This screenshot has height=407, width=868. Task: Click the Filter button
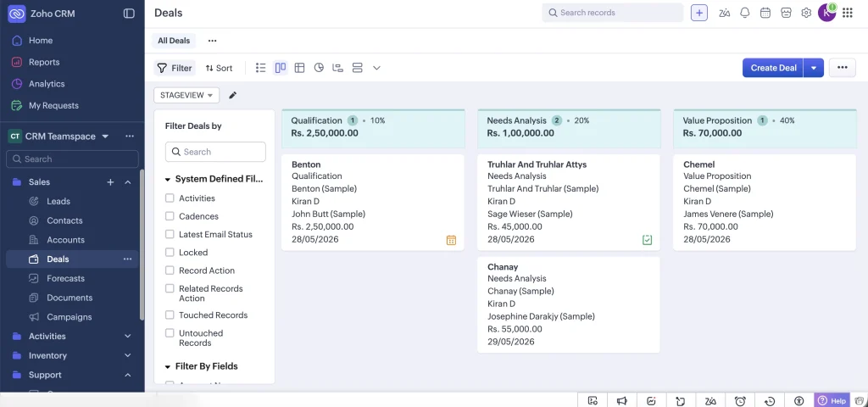(x=175, y=68)
